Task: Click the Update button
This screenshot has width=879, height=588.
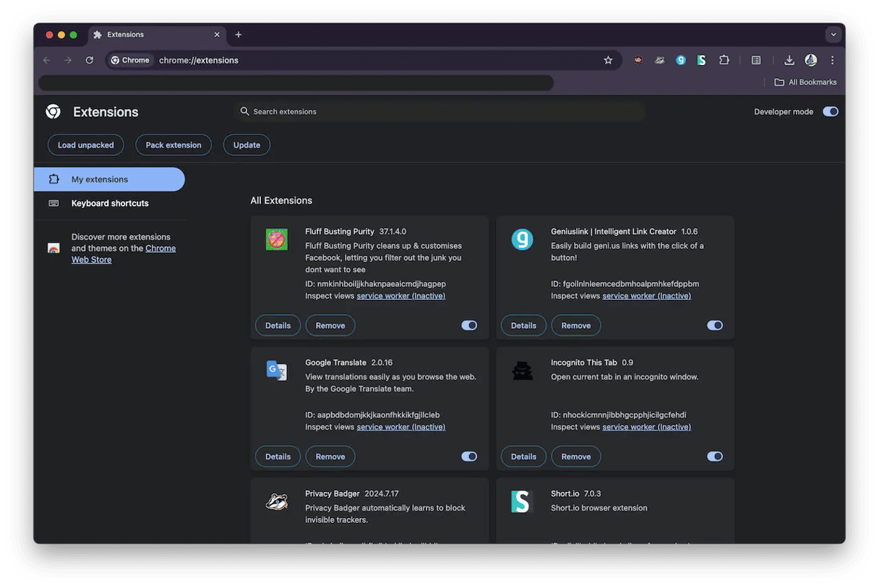Action: pos(246,145)
